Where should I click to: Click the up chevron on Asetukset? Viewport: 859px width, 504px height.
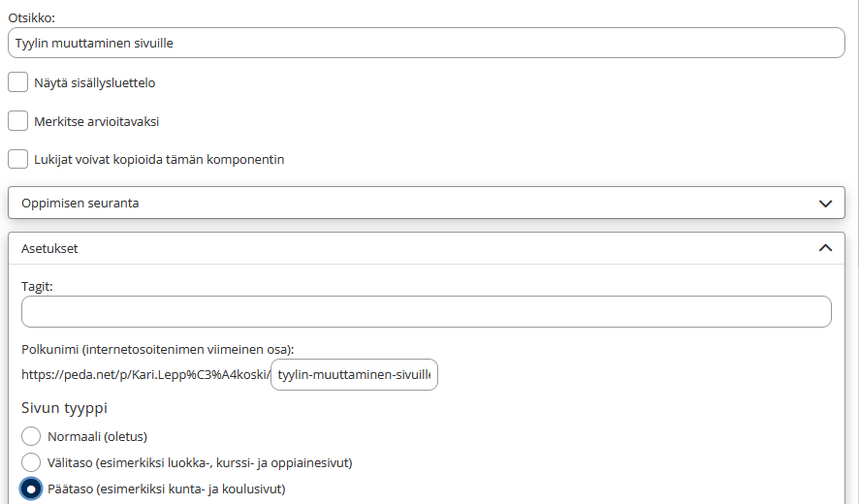click(825, 248)
